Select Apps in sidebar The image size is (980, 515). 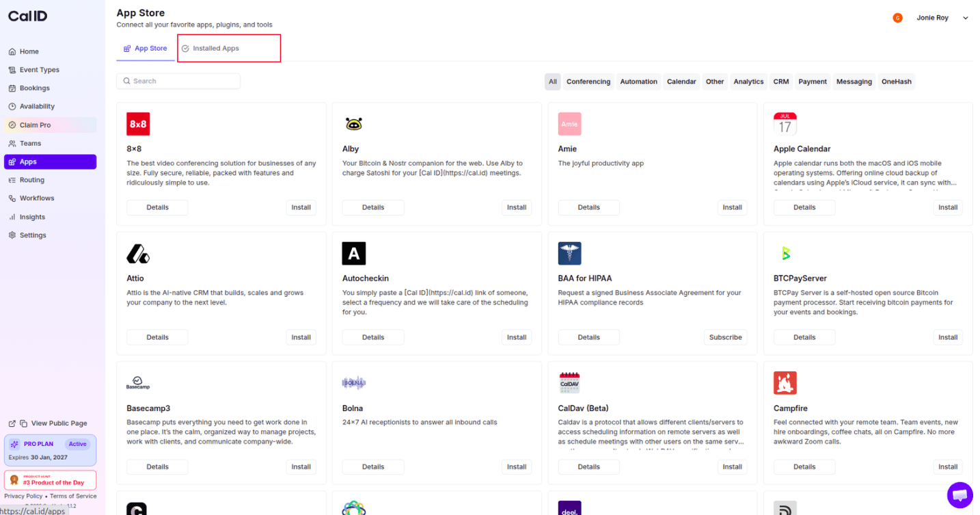click(50, 162)
